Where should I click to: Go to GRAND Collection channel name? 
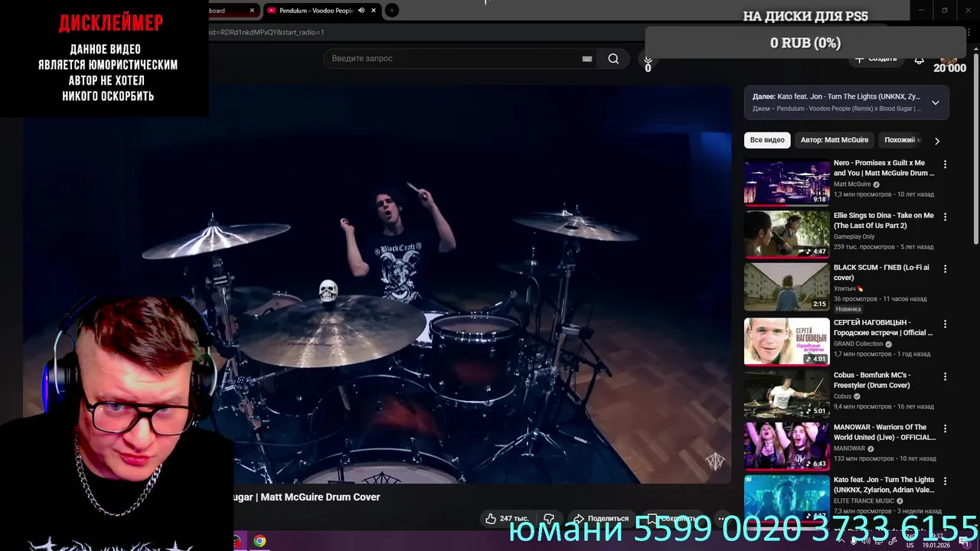click(x=858, y=344)
